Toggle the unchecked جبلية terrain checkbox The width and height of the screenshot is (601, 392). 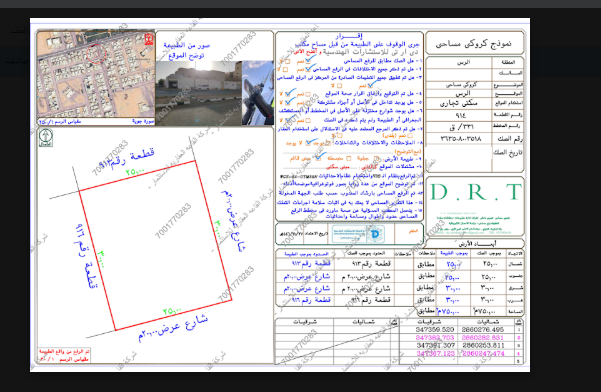click(376, 158)
